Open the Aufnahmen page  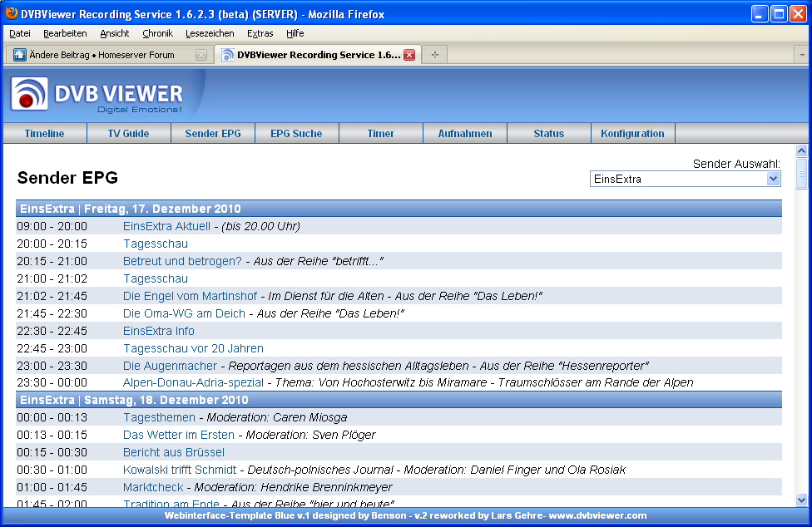[x=465, y=134]
